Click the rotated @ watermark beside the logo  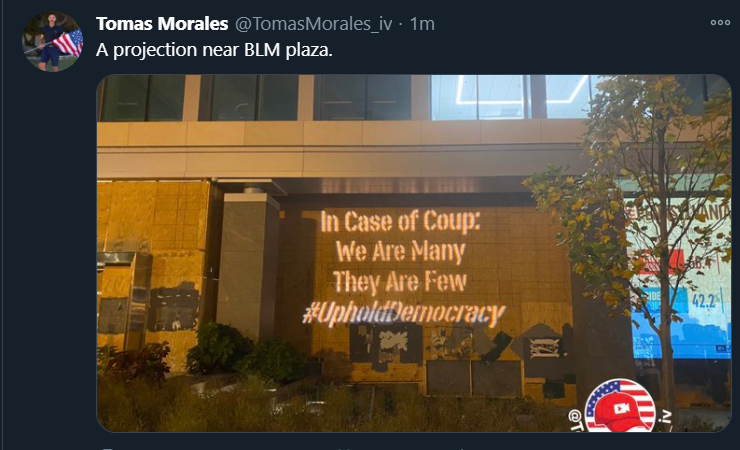pyautogui.click(x=574, y=419)
